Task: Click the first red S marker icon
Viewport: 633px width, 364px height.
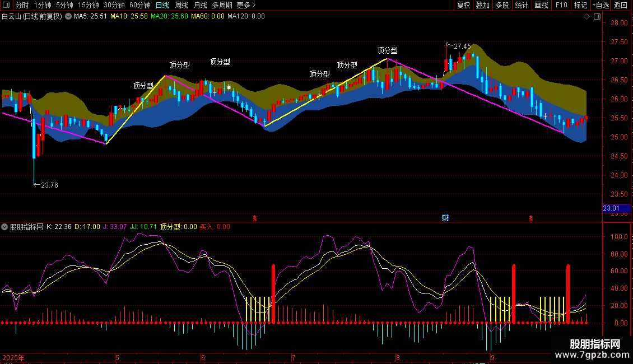Action: 255,218
